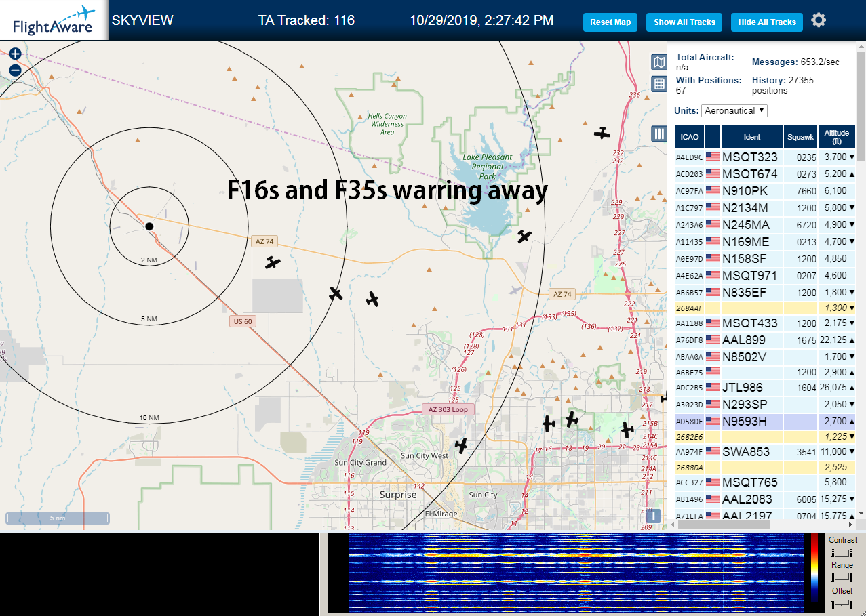Select the MSQT674 aircraft row

point(766,173)
